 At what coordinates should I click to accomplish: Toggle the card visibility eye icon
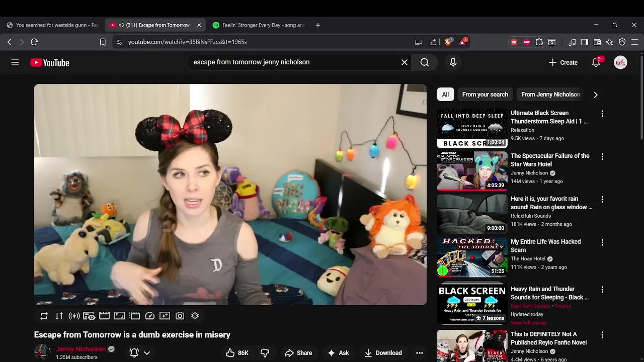coord(89,316)
